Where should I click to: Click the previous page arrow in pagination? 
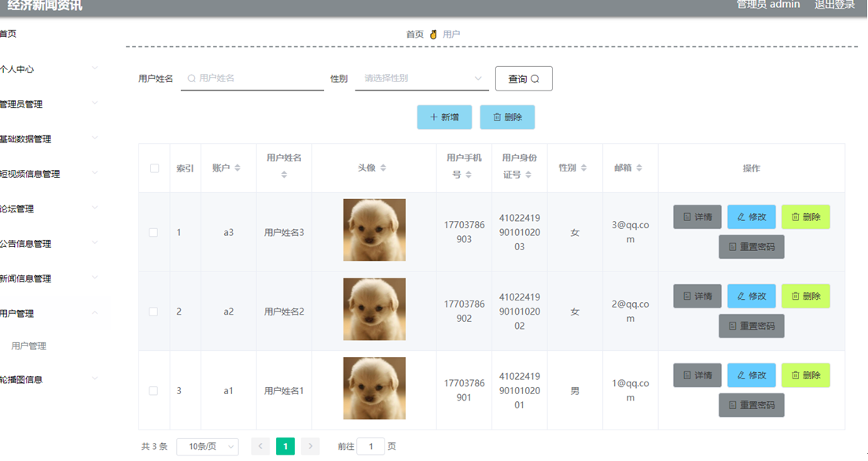coord(260,446)
